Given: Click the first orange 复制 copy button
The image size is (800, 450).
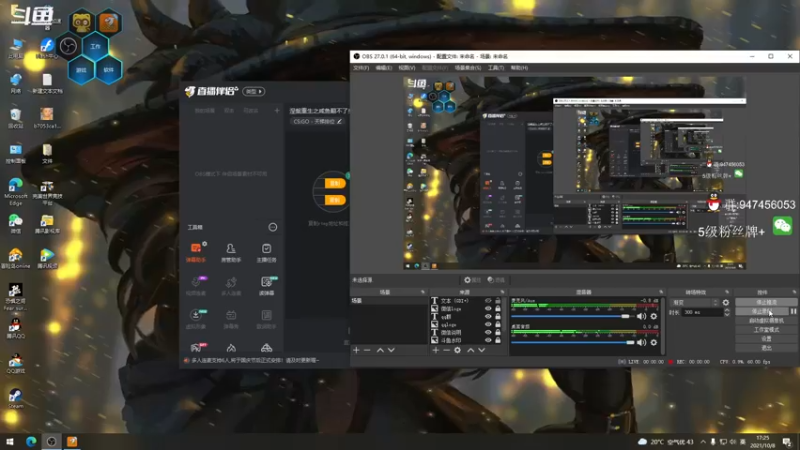Looking at the screenshot, I should point(335,183).
